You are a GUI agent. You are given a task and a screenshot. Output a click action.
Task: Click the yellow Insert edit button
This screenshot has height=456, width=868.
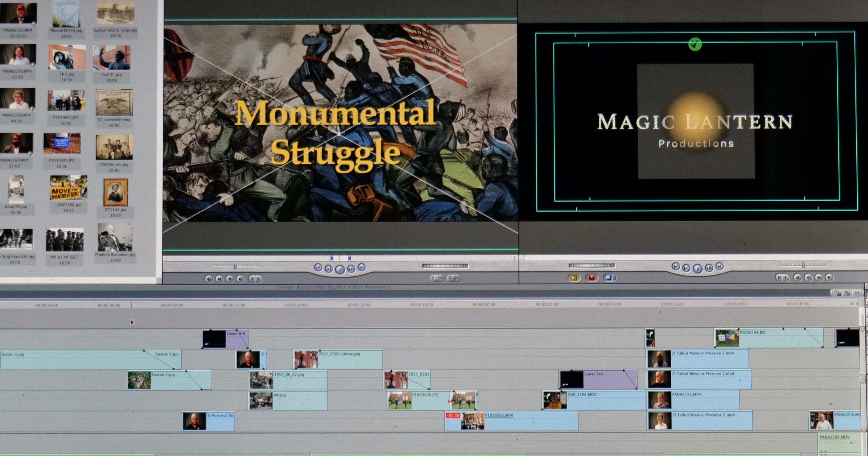(x=574, y=278)
